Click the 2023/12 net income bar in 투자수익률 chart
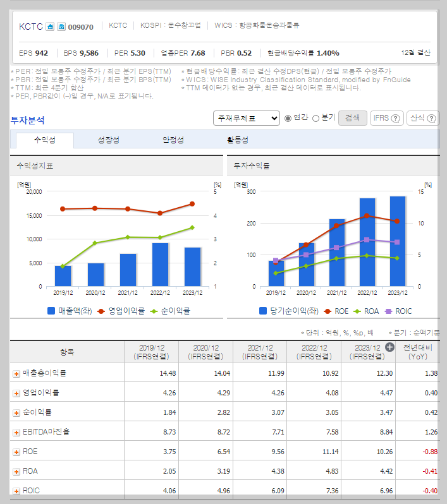This screenshot has height=504, width=447. [x=398, y=241]
